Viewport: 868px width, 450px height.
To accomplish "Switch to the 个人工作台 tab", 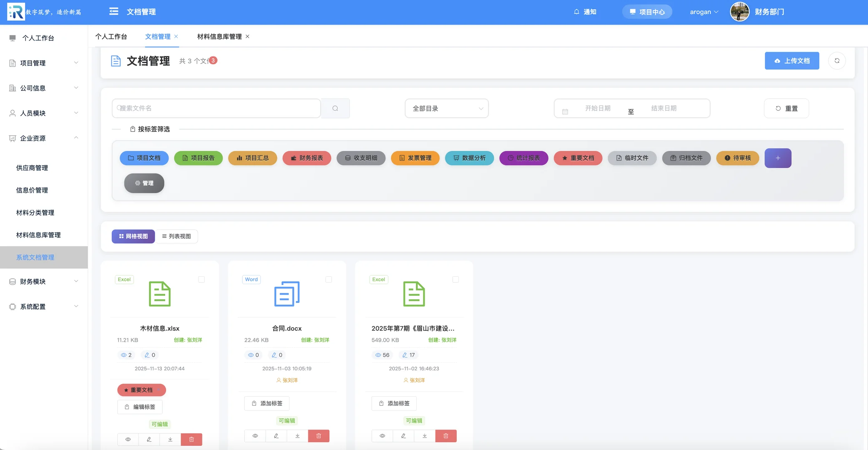I will [111, 36].
